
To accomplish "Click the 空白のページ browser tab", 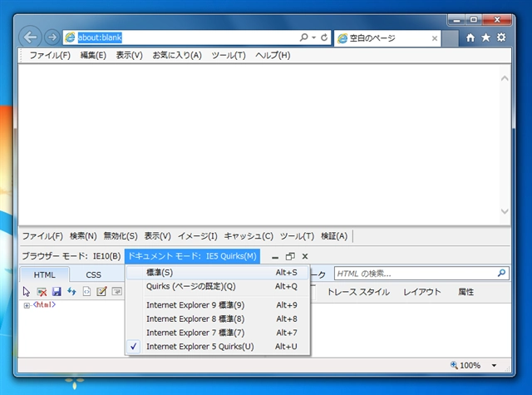I will (387, 38).
